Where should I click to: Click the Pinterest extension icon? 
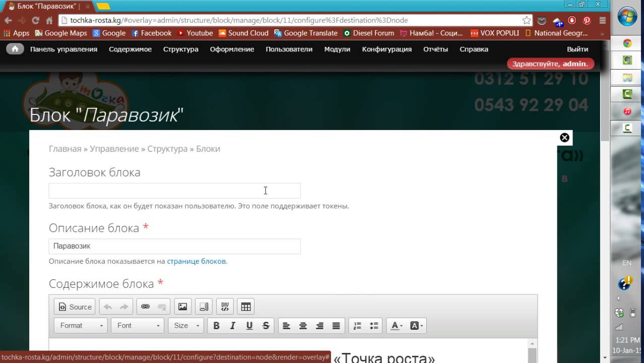coord(587,21)
